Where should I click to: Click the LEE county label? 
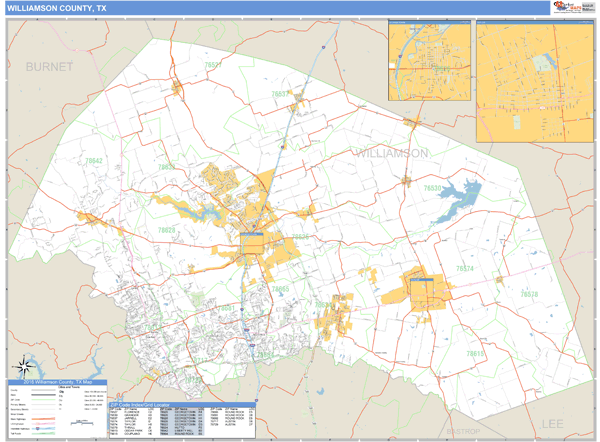(553, 424)
